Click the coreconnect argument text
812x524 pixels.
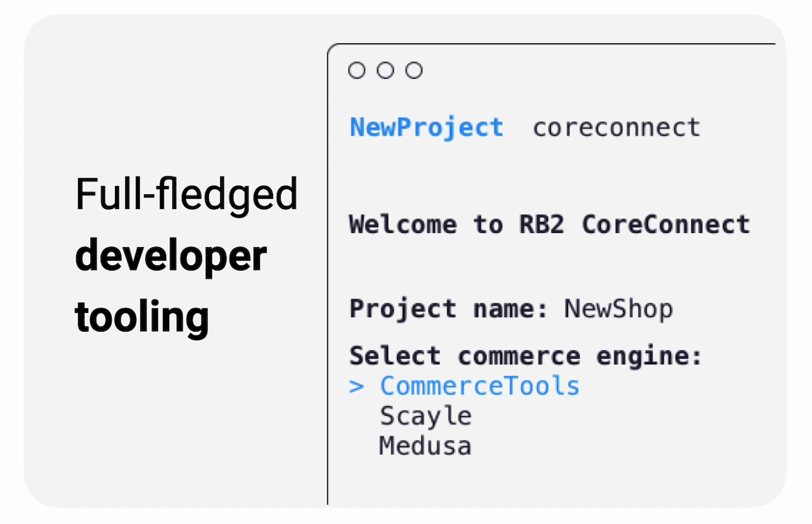[616, 127]
